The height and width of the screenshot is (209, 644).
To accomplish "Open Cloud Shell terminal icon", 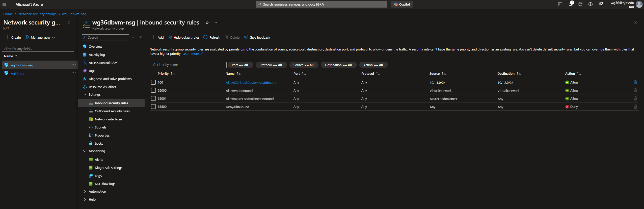I will (560, 4).
